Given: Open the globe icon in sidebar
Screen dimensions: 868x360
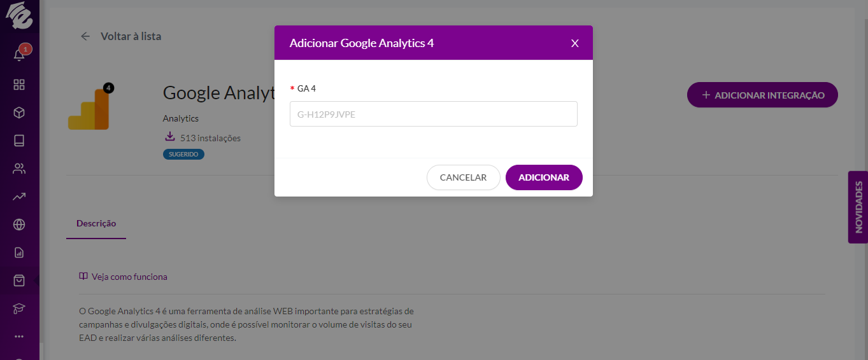Looking at the screenshot, I should pyautogui.click(x=19, y=225).
